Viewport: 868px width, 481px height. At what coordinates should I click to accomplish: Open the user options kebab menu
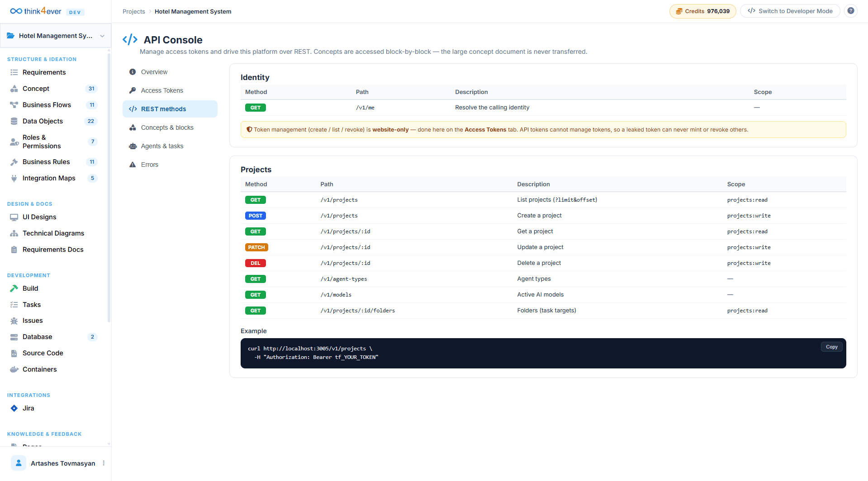point(104,463)
